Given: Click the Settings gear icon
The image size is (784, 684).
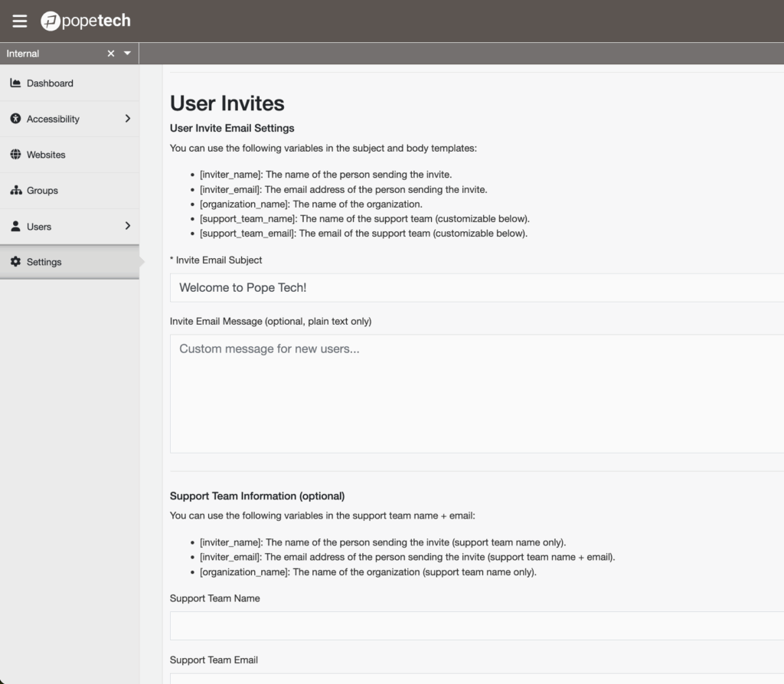Looking at the screenshot, I should coord(15,262).
